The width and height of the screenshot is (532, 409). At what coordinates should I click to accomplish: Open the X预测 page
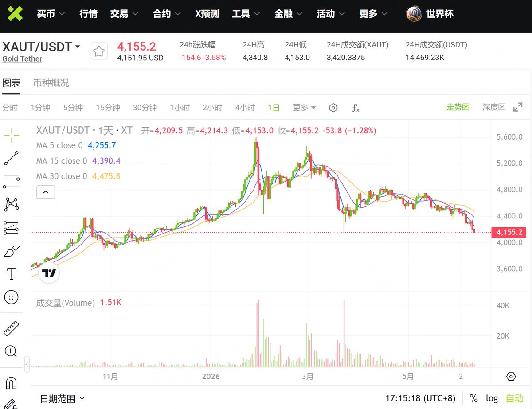tap(207, 14)
